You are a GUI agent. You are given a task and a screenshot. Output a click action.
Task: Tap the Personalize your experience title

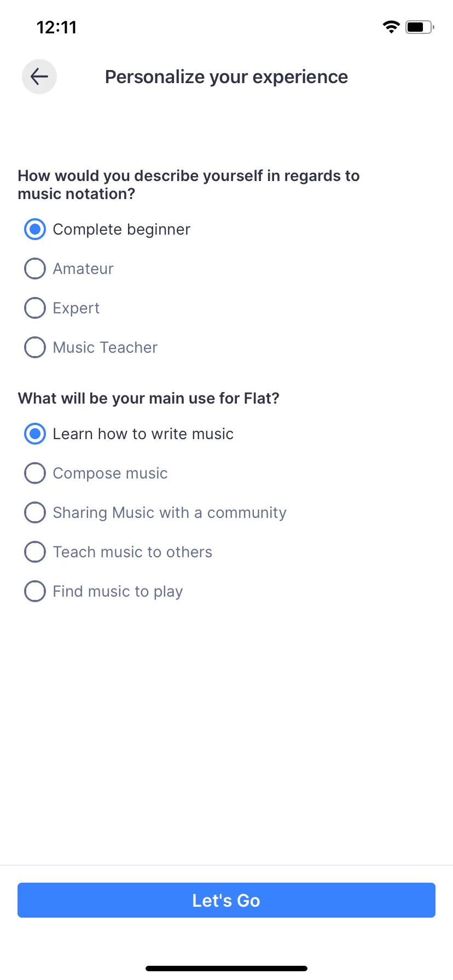(226, 77)
